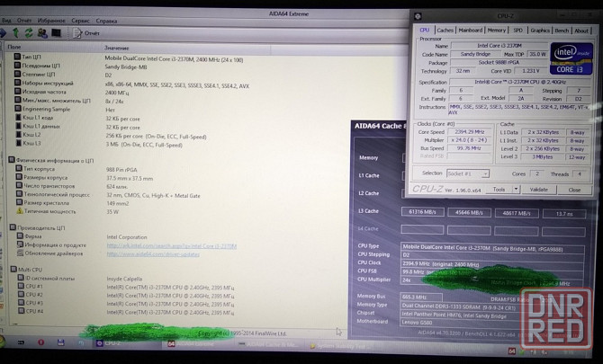Switch to the Memory tab in CPU-Z
Viewport: 603px width, 364px height.
pos(497,30)
